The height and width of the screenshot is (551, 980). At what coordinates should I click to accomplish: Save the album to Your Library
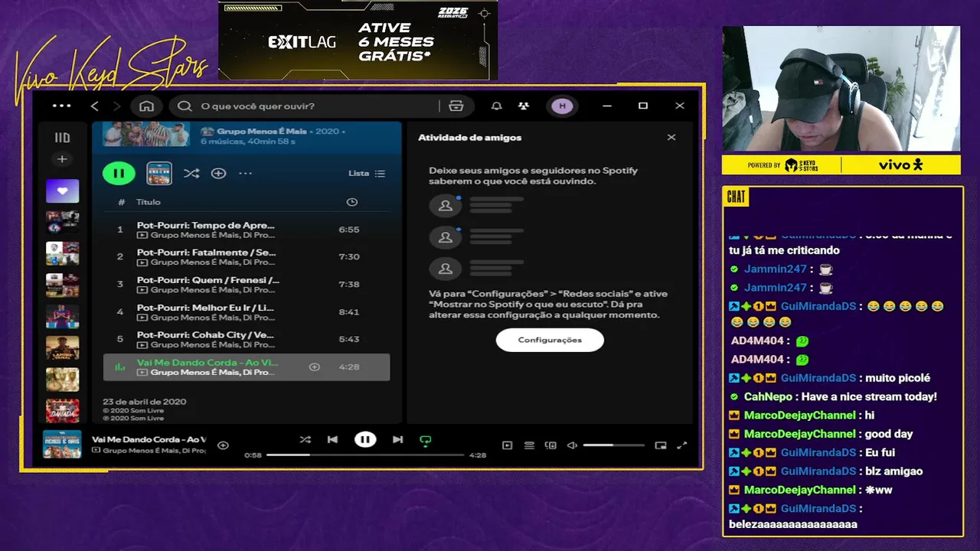coord(218,174)
